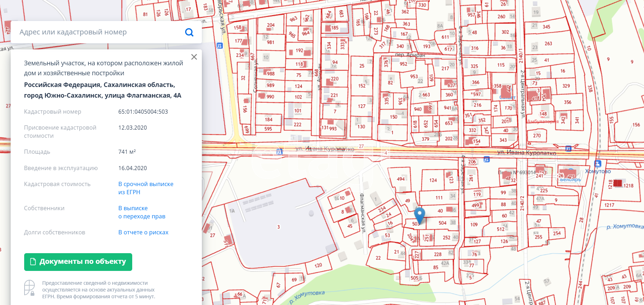Click the bus stop icon nearest Хомутово station
This screenshot has height=305, width=644.
coord(568,149)
